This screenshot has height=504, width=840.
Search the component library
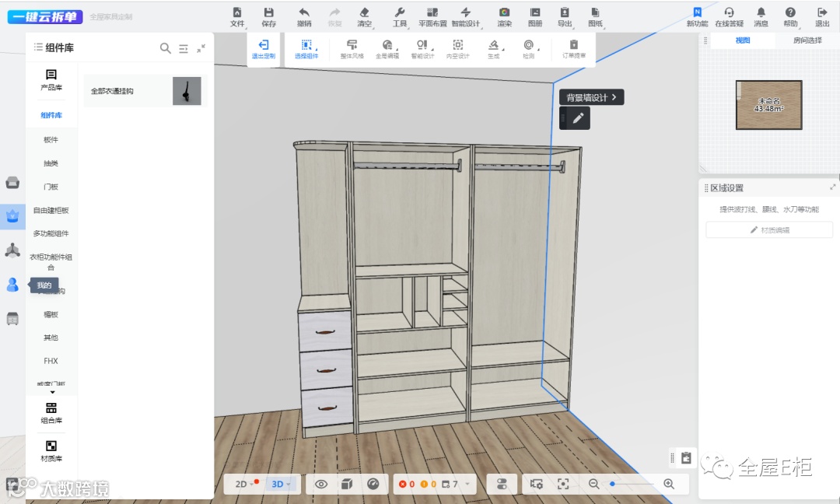[166, 48]
